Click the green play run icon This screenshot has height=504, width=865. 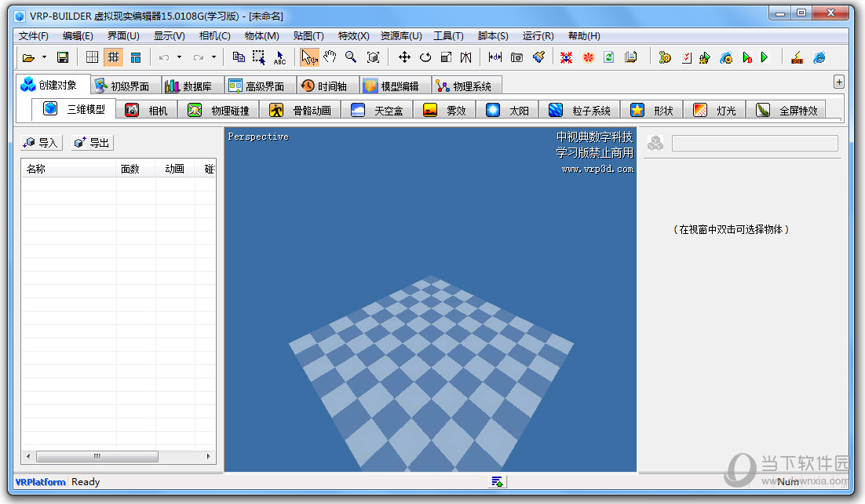coord(765,57)
